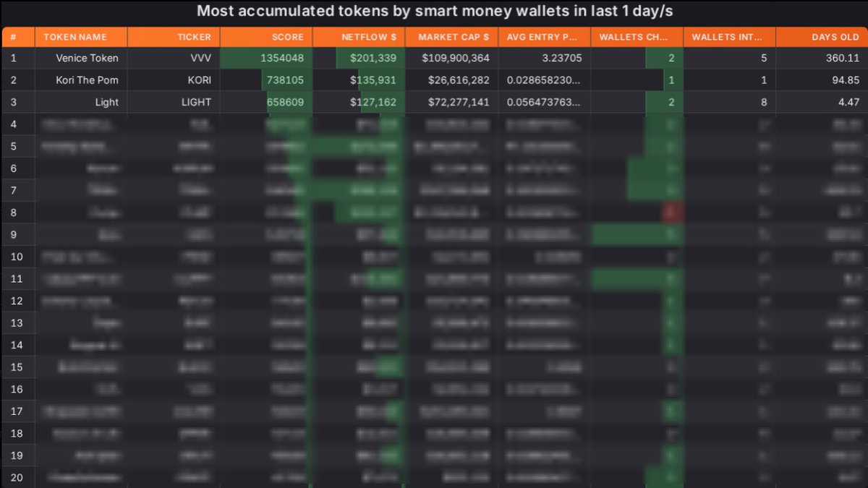Screen dimensions: 868x488
Task: Click avg entry price 0.056473763...
Action: point(544,102)
